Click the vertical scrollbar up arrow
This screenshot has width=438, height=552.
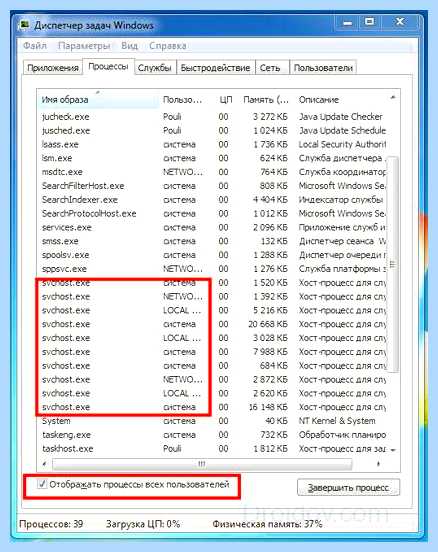(393, 97)
